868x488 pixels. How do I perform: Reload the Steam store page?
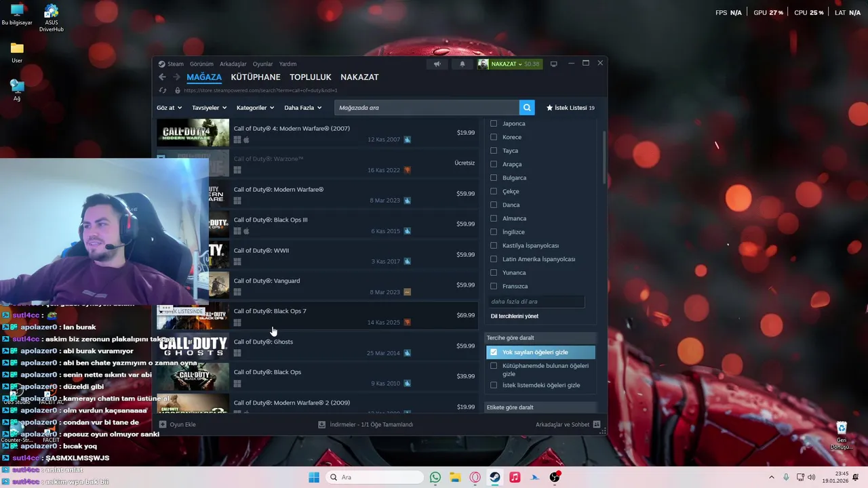[x=162, y=90]
